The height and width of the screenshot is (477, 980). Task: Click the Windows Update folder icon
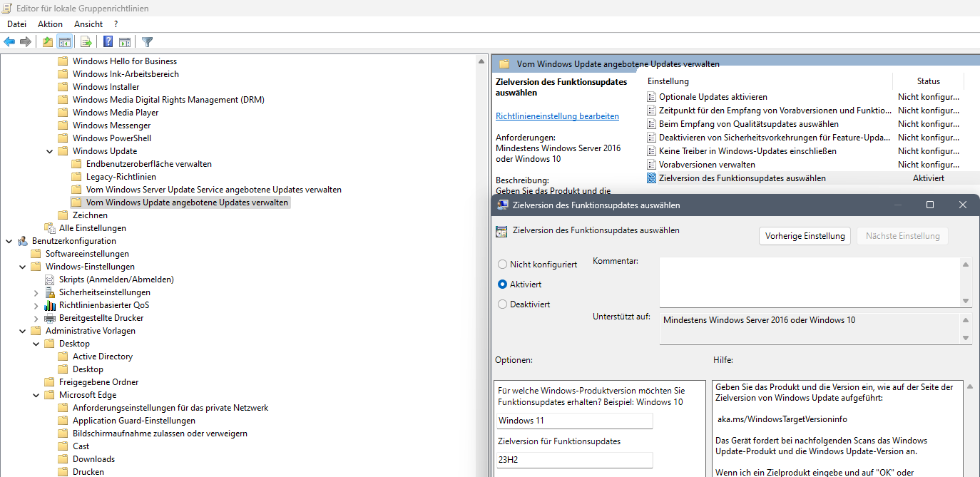tap(63, 151)
